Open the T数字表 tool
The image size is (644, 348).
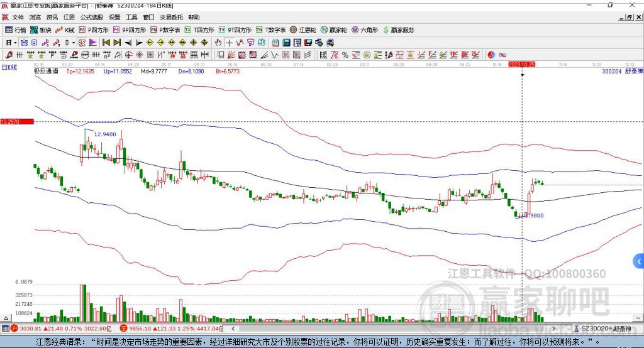(270, 30)
